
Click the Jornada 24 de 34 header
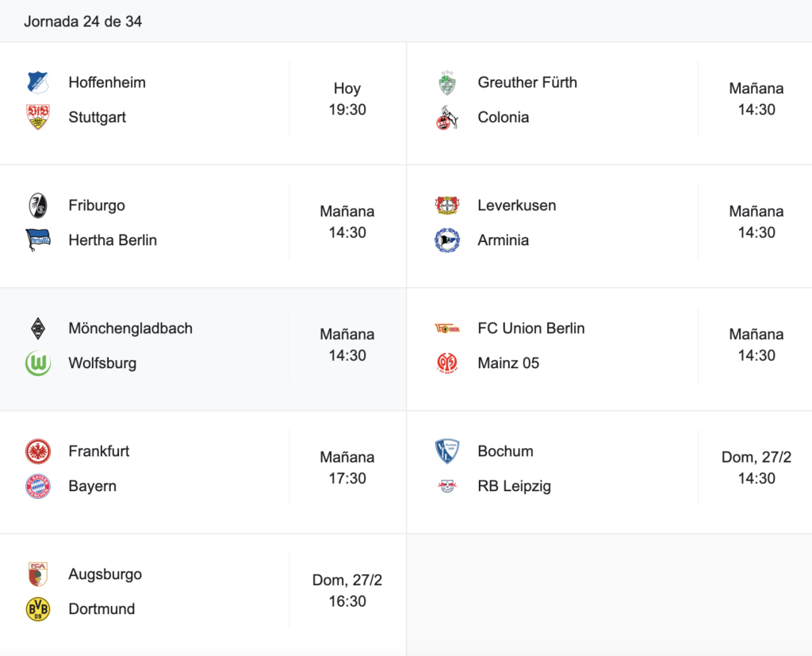coord(82,21)
